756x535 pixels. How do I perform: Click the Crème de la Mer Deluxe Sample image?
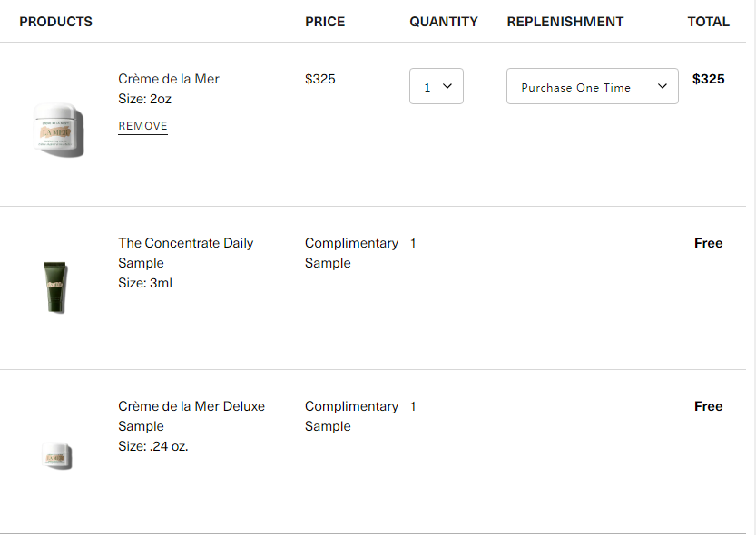coord(56,455)
